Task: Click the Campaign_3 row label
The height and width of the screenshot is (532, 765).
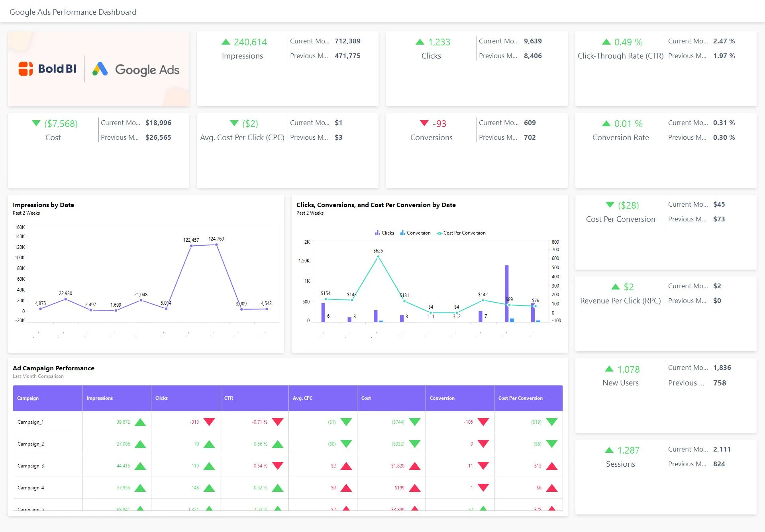Action: pos(30,465)
